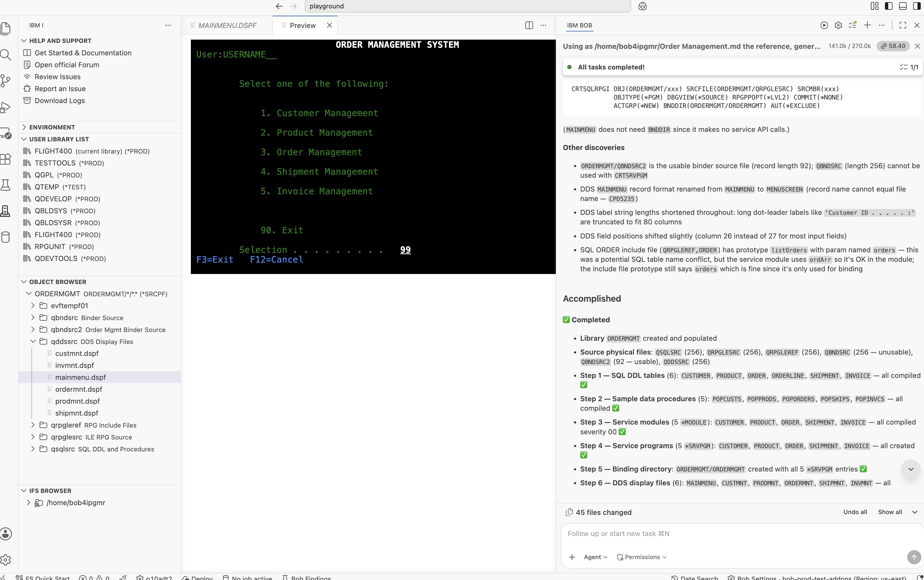Click Review Issues
924x580 pixels.
(57, 77)
